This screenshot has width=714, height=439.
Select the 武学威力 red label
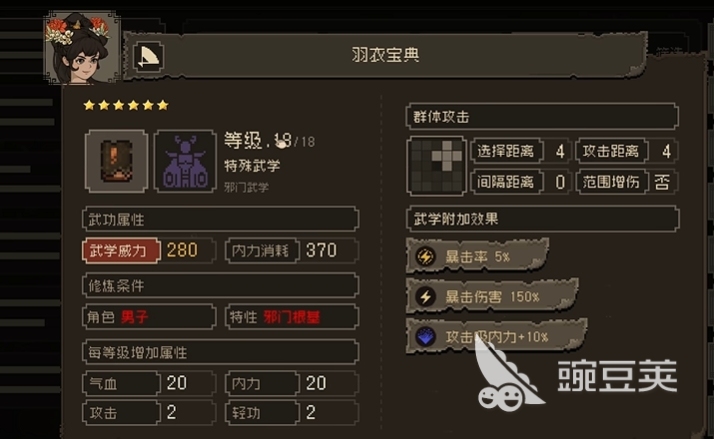(x=121, y=250)
